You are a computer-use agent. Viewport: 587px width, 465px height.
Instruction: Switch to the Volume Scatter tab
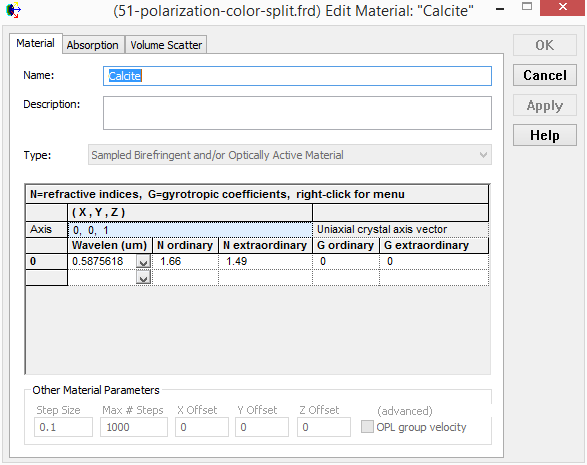pos(166,45)
